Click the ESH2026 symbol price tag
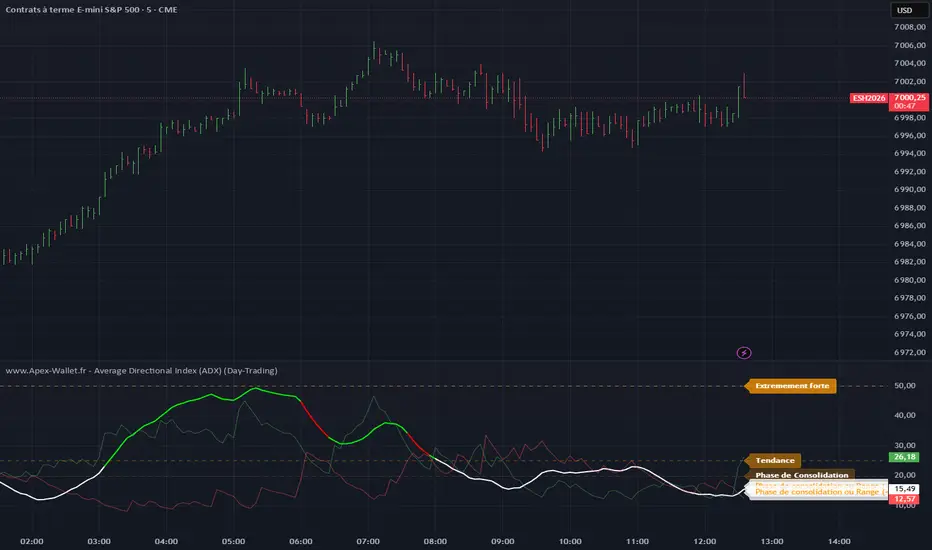This screenshot has width=932, height=550. [866, 98]
